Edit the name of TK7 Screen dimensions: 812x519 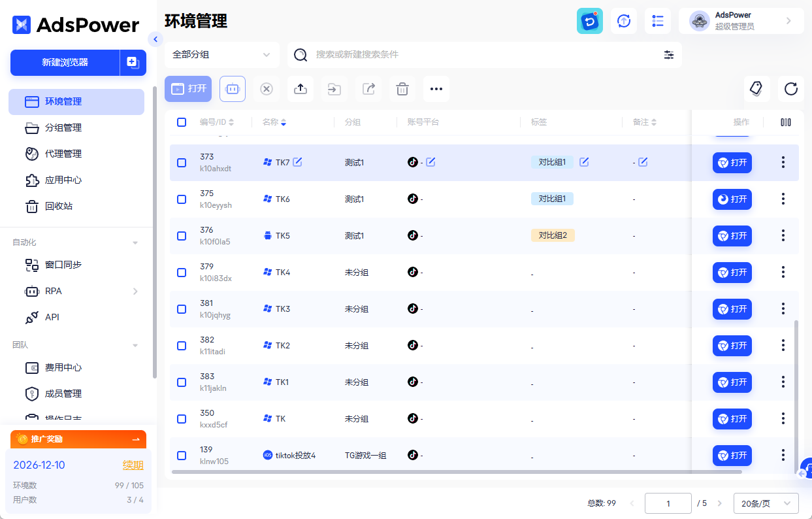point(298,162)
